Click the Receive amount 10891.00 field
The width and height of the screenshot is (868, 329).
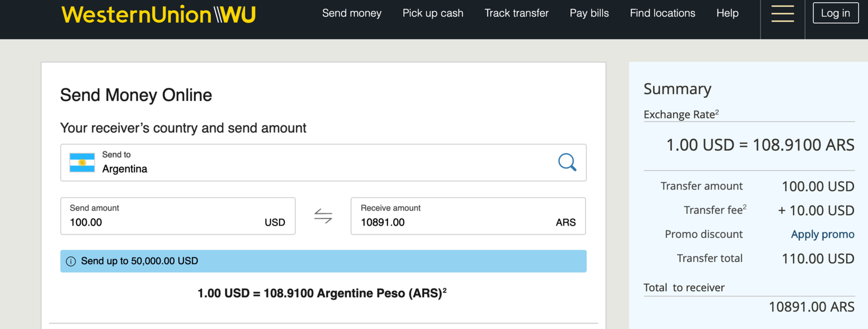[468, 216]
